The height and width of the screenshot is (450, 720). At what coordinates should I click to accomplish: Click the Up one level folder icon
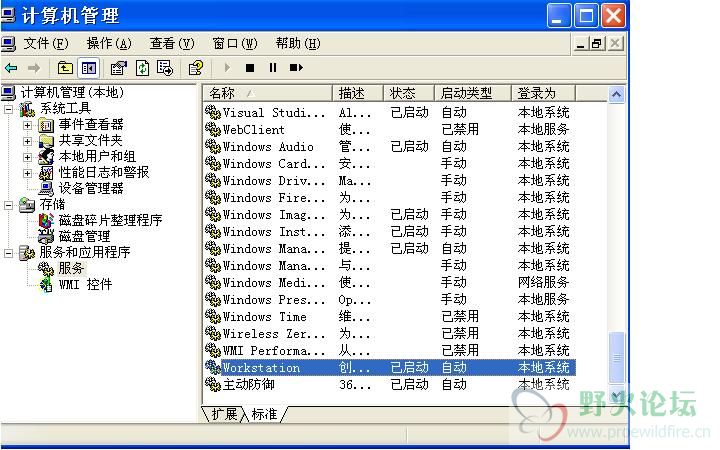(65, 68)
